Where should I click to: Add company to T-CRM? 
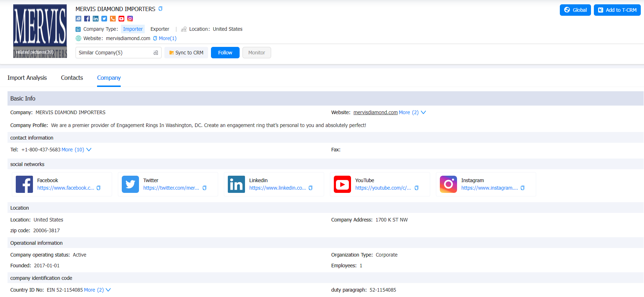coord(617,10)
